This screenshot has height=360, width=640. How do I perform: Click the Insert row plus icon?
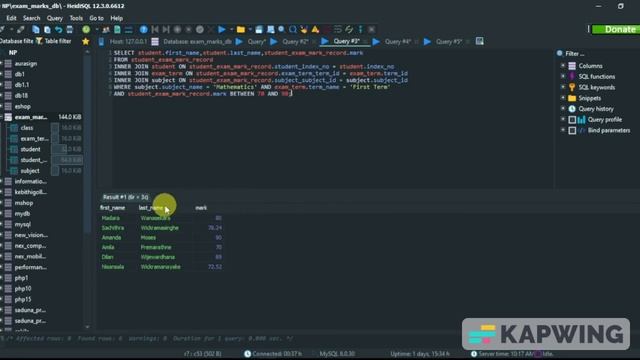177,29
